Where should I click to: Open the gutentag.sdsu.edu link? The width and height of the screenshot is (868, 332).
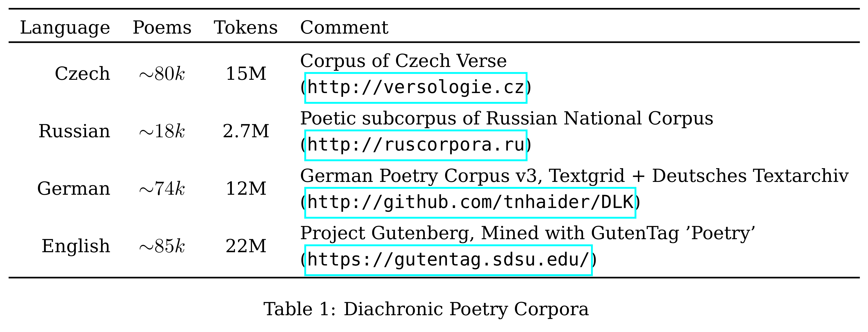click(448, 260)
